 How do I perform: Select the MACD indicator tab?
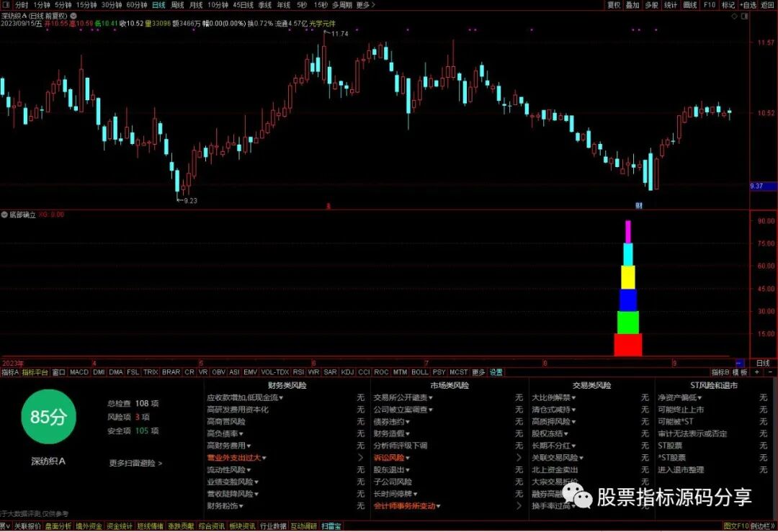click(79, 372)
